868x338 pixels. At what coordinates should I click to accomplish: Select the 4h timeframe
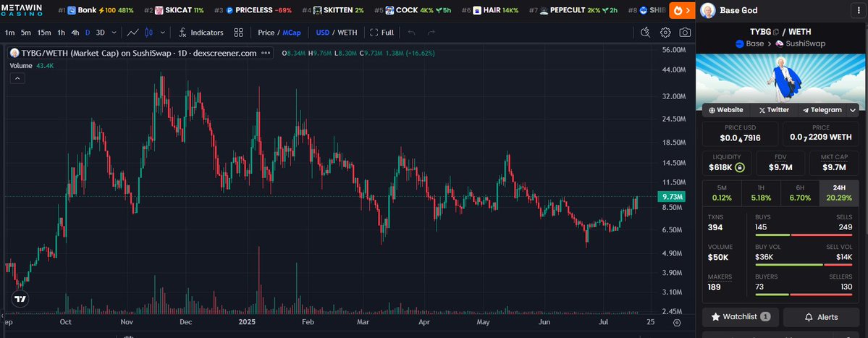click(75, 33)
